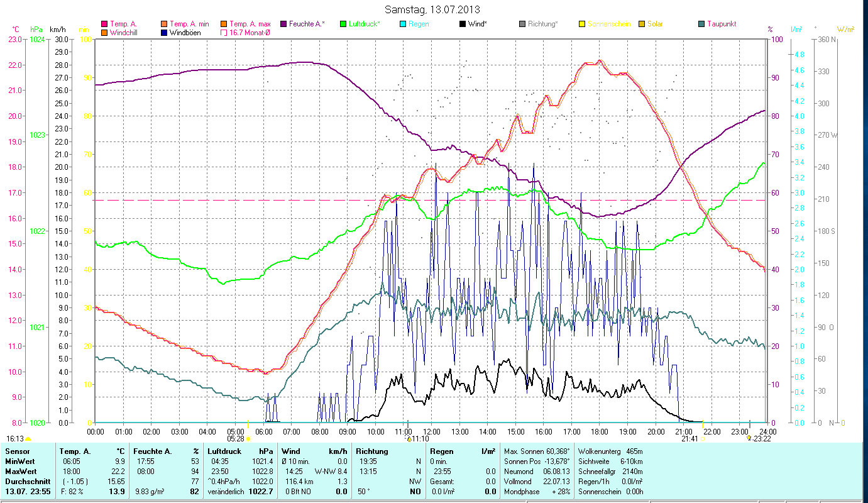Click the marker icon beside -23:22
This screenshot has width=868, height=503.
tap(749, 439)
